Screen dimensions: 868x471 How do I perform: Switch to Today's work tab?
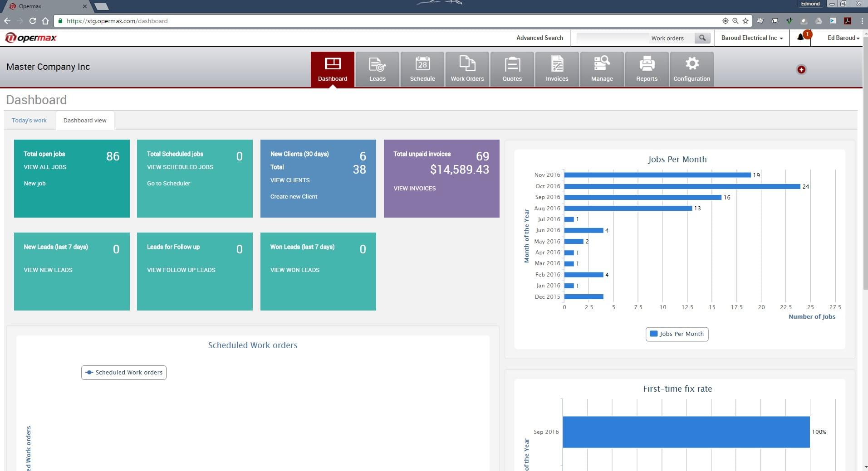point(29,121)
